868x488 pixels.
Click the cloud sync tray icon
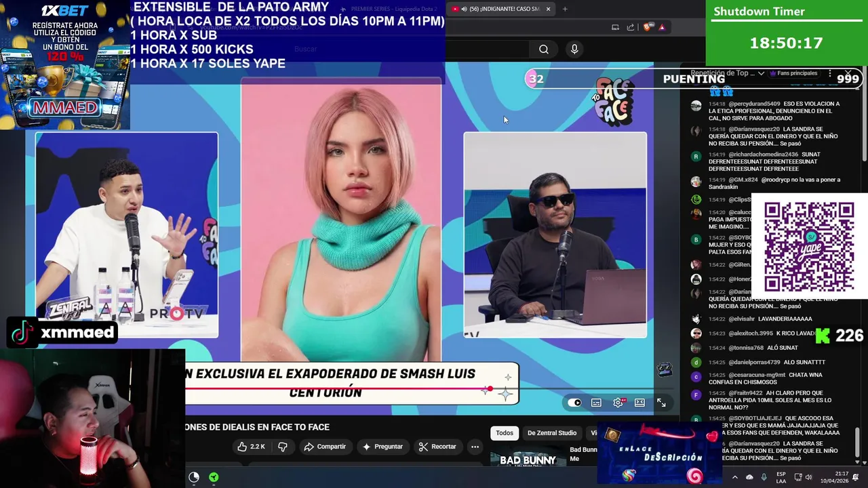749,477
